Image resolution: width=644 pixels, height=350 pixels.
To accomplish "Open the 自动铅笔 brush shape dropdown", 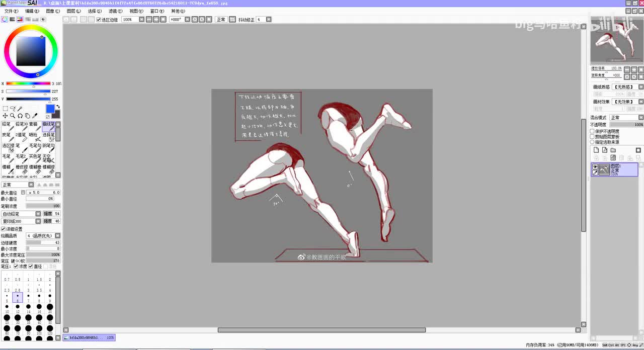I will pos(21,214).
